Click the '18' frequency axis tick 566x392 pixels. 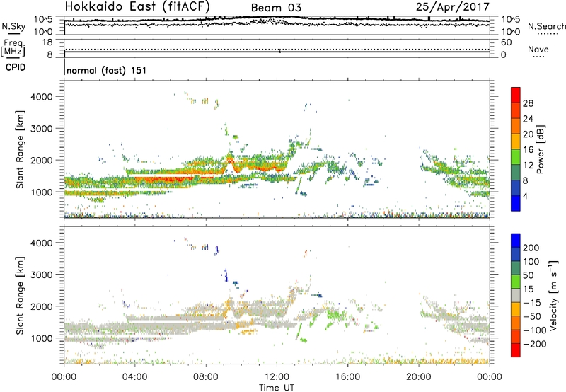click(x=47, y=42)
